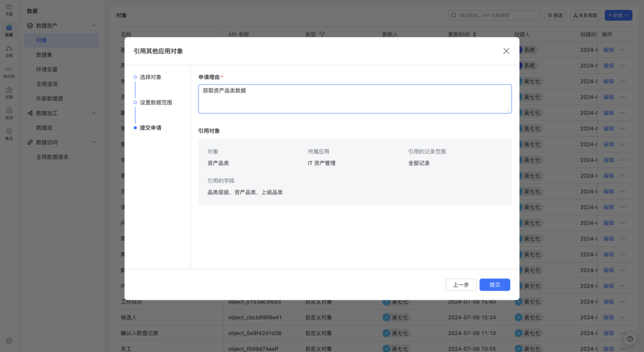Viewport: 644px width, 352px height.
Task: Filter by the 类型 column funnel icon
Action: [322, 34]
